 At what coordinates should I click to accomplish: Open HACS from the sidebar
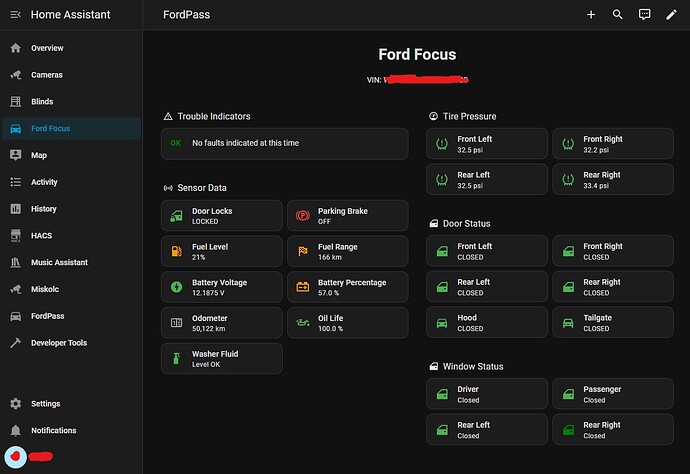[x=43, y=236]
